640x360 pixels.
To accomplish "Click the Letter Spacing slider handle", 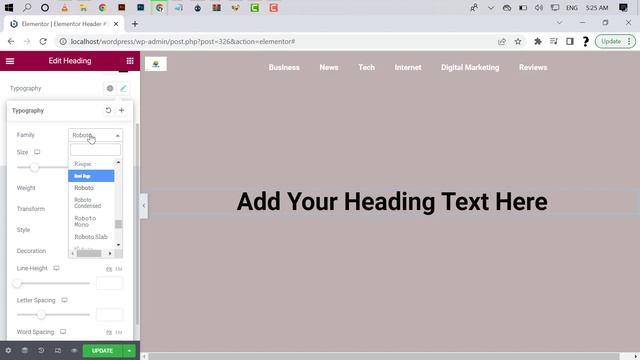I will click(41, 315).
